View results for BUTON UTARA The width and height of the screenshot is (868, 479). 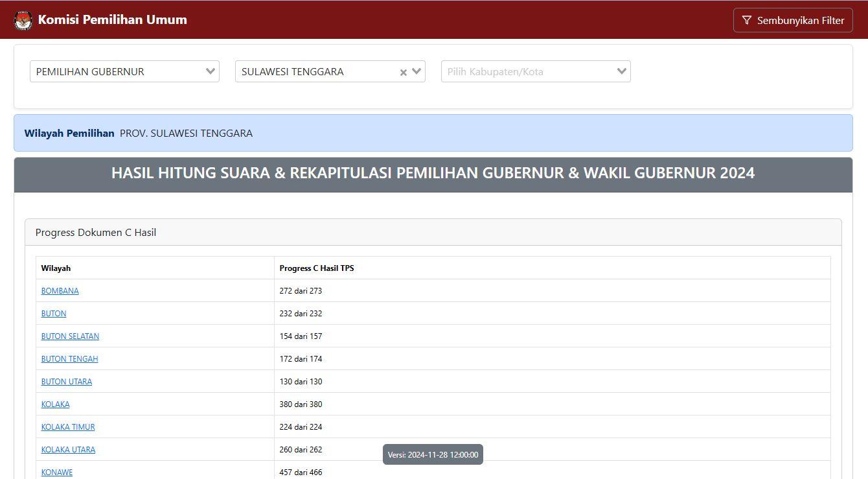coord(67,382)
